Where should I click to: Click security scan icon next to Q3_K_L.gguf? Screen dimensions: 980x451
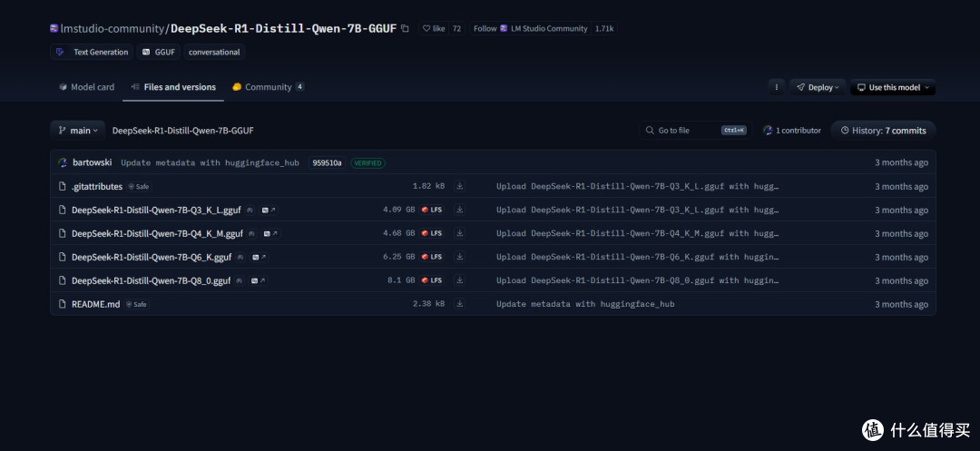(x=249, y=211)
